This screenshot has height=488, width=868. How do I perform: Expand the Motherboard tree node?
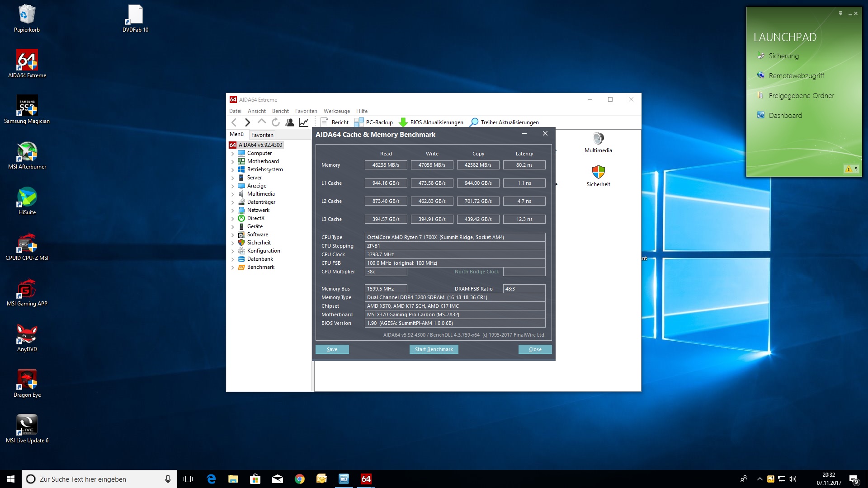[x=233, y=162]
